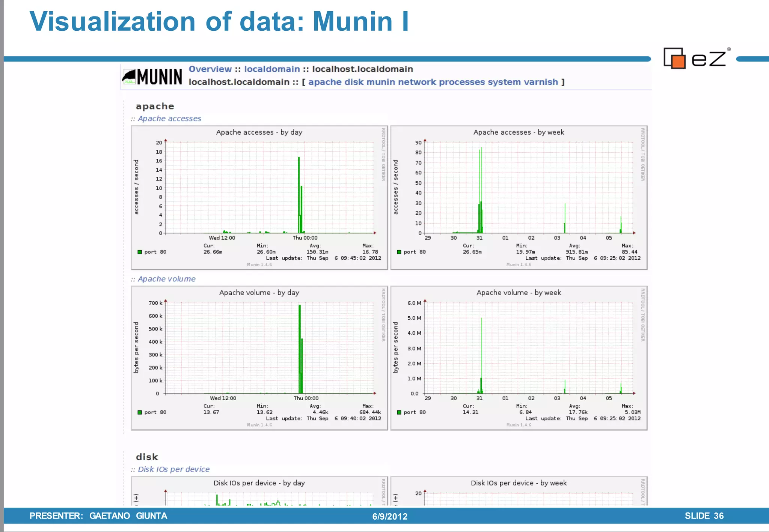
Task: Jump to the processes category link
Action: coord(462,82)
